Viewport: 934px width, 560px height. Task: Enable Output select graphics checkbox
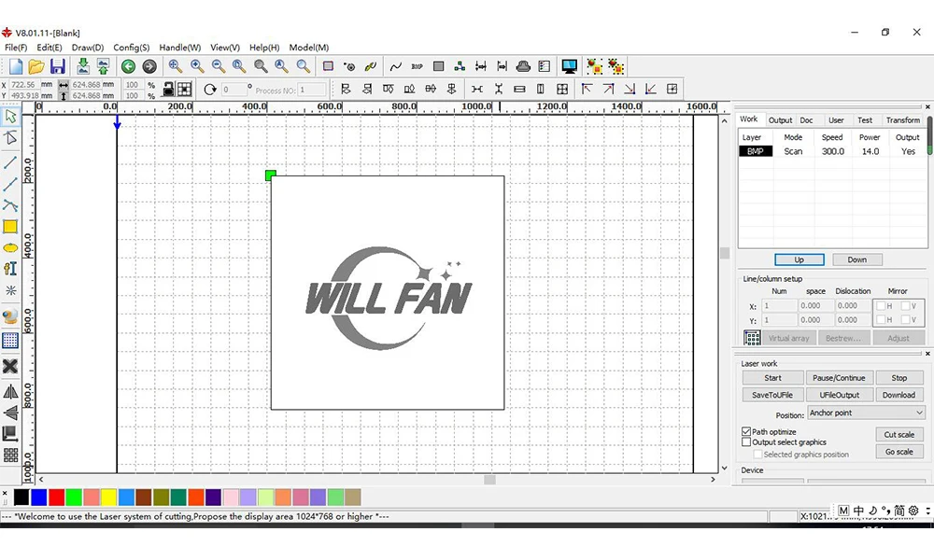tap(746, 442)
